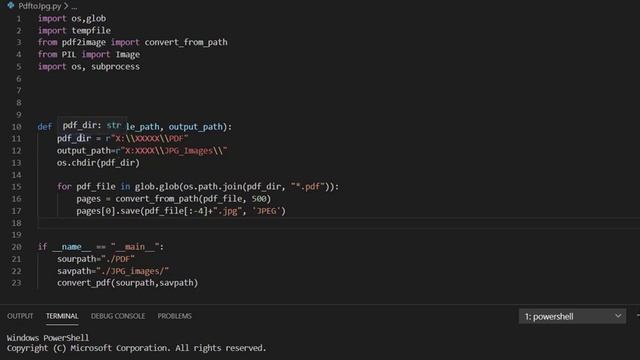
Task: Click line number 20 in the gutter
Action: coord(16,247)
